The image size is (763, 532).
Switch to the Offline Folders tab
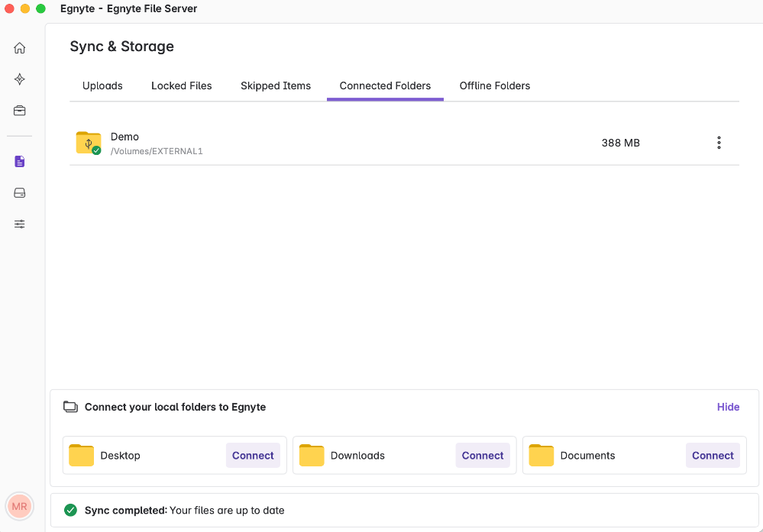pos(494,85)
